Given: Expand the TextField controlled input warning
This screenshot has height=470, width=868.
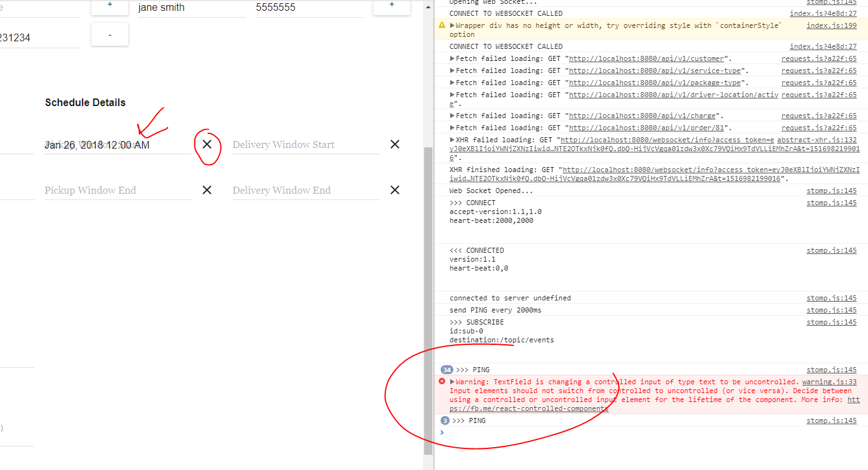Looking at the screenshot, I should pos(452,382).
